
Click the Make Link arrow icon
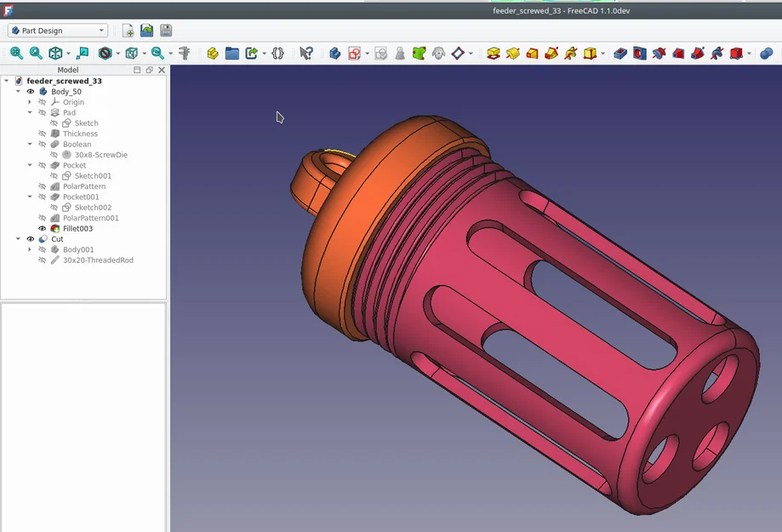click(x=251, y=53)
